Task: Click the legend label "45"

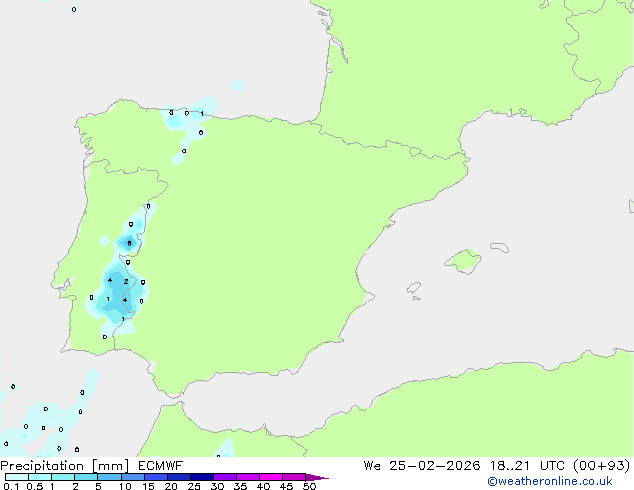Action: point(286,486)
